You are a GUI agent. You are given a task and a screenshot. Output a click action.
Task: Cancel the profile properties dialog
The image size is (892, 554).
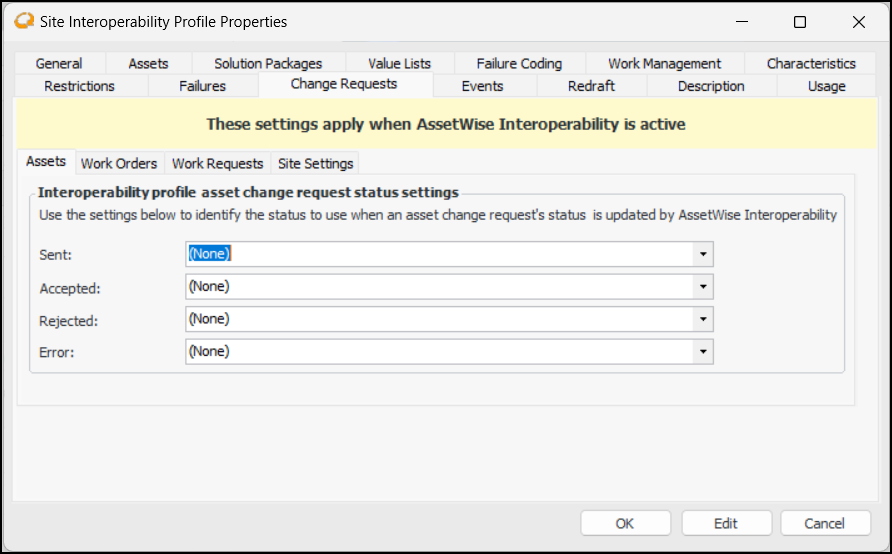(x=825, y=523)
